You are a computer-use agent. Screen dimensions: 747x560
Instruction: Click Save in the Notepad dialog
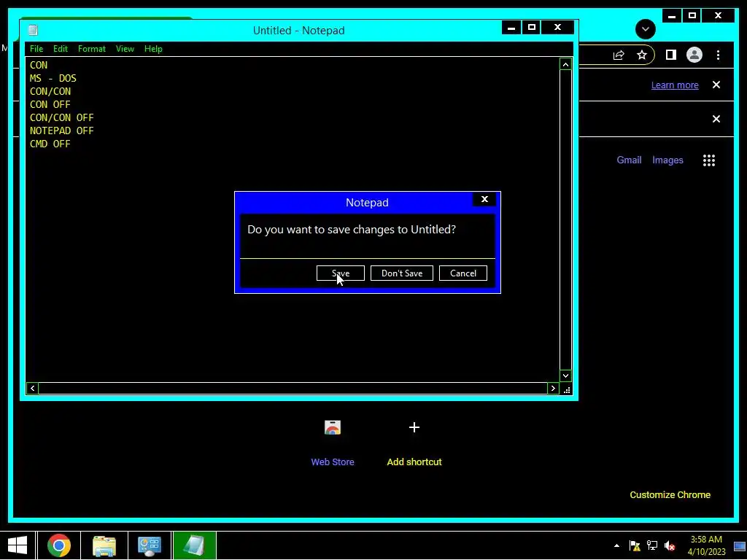340,273
